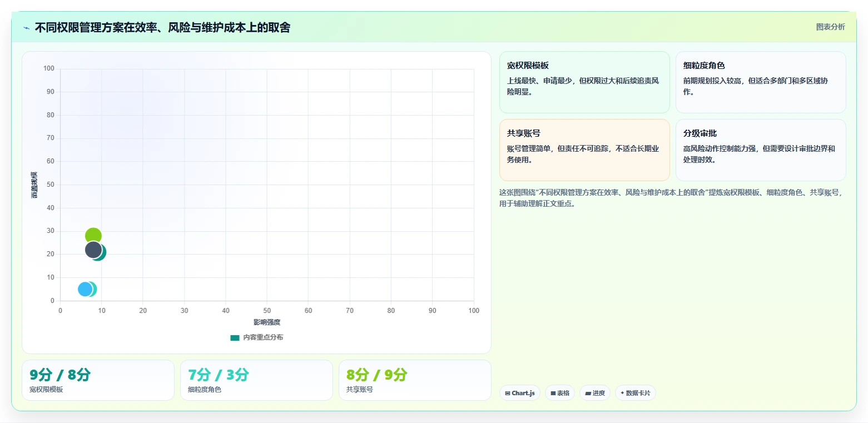Click the 数据卡片 tag
The height and width of the screenshot is (423, 868).
coord(636,393)
